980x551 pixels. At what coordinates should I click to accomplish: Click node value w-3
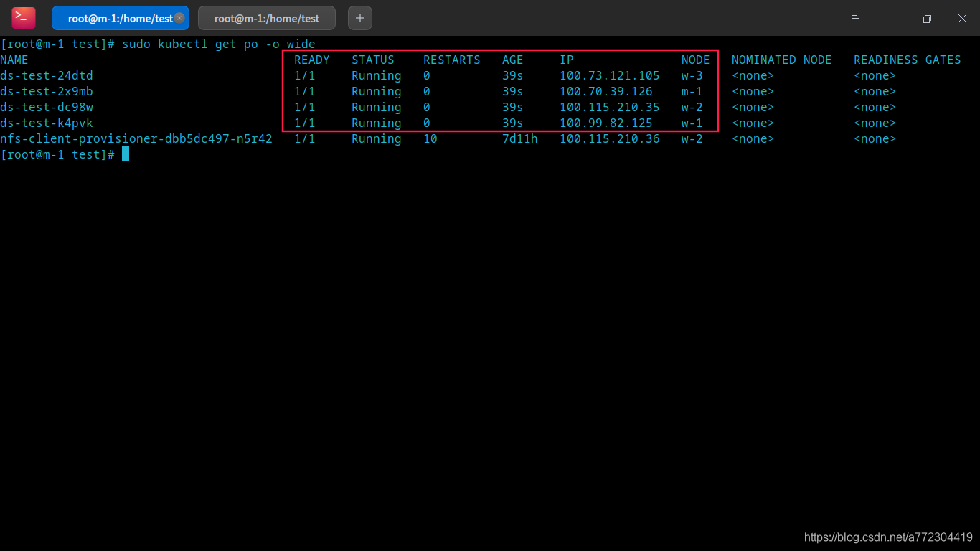(692, 76)
